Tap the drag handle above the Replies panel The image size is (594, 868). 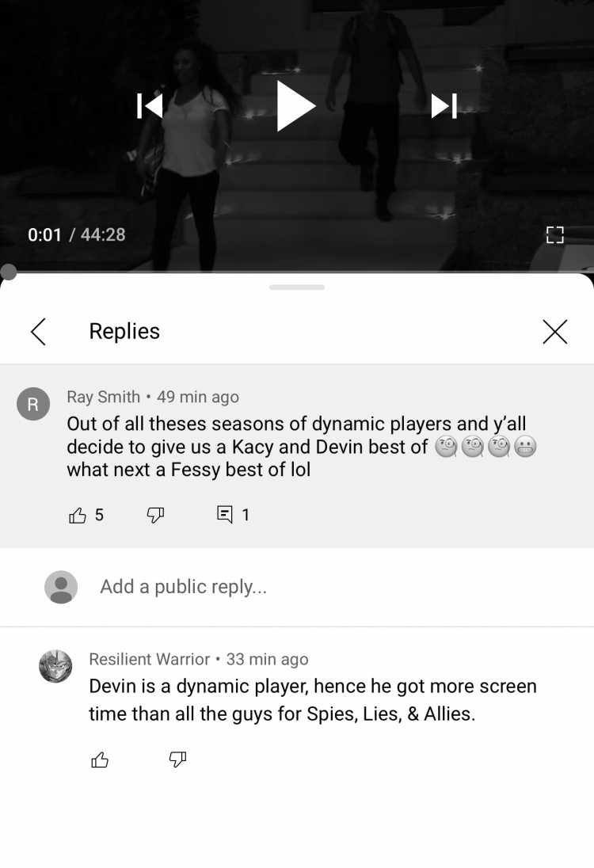tap(297, 287)
